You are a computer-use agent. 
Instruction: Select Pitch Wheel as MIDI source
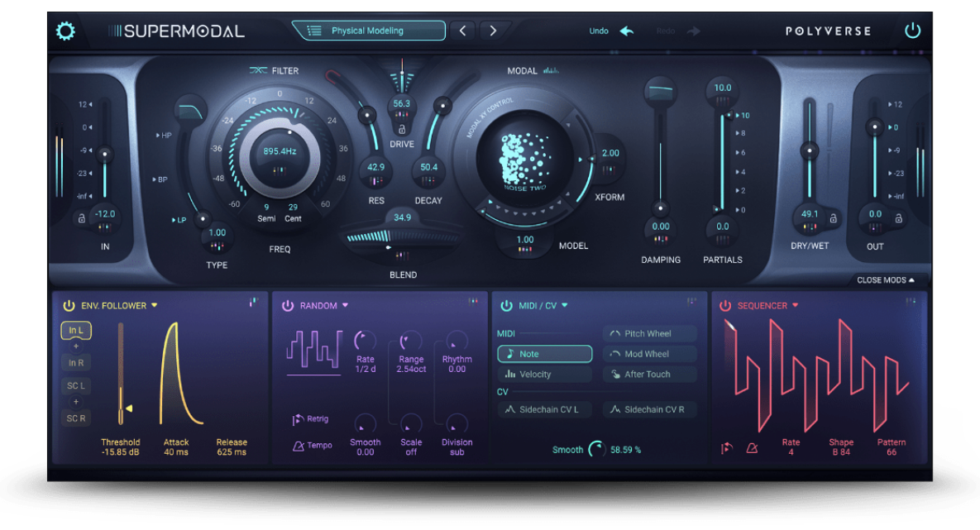(x=650, y=334)
